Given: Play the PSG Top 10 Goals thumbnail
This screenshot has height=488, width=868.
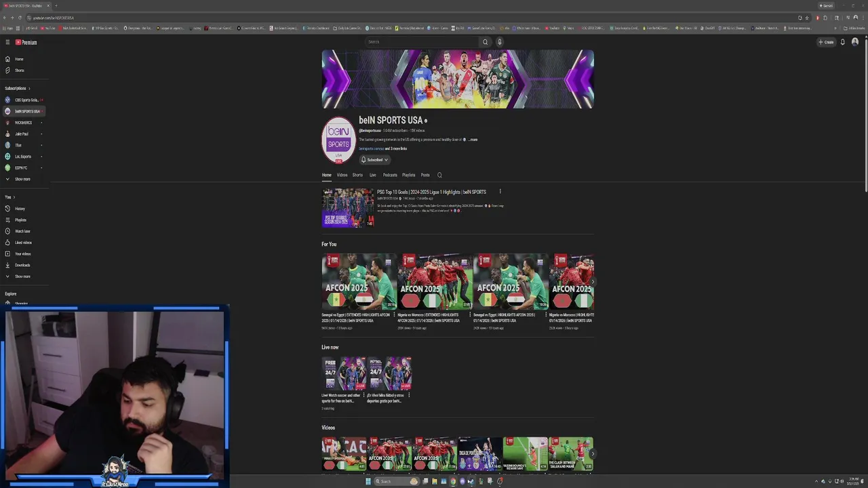Looking at the screenshot, I should tap(347, 207).
